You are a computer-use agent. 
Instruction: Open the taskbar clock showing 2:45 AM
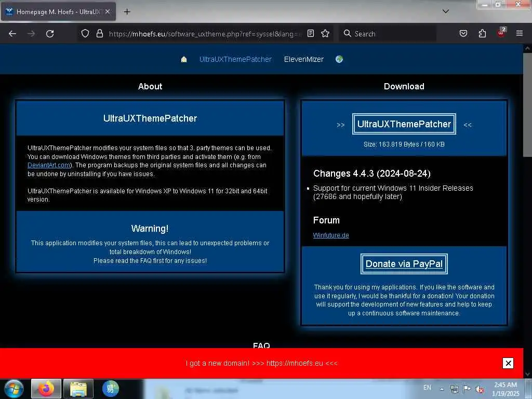(x=506, y=389)
